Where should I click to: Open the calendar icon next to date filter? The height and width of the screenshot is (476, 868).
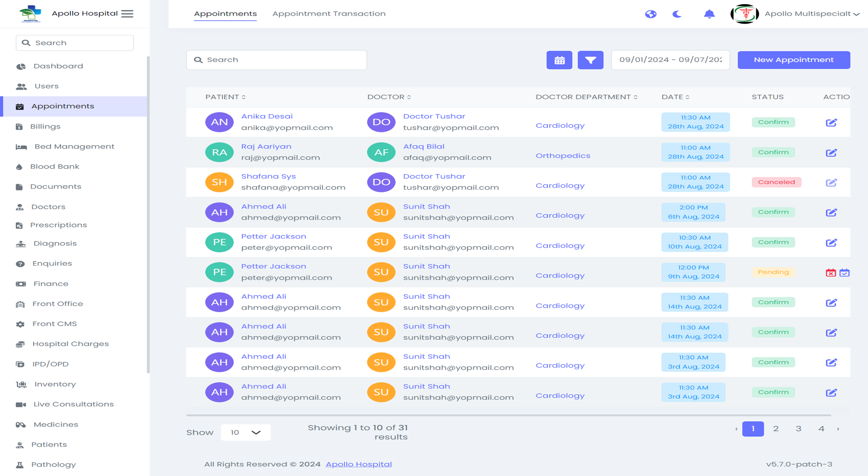(559, 60)
